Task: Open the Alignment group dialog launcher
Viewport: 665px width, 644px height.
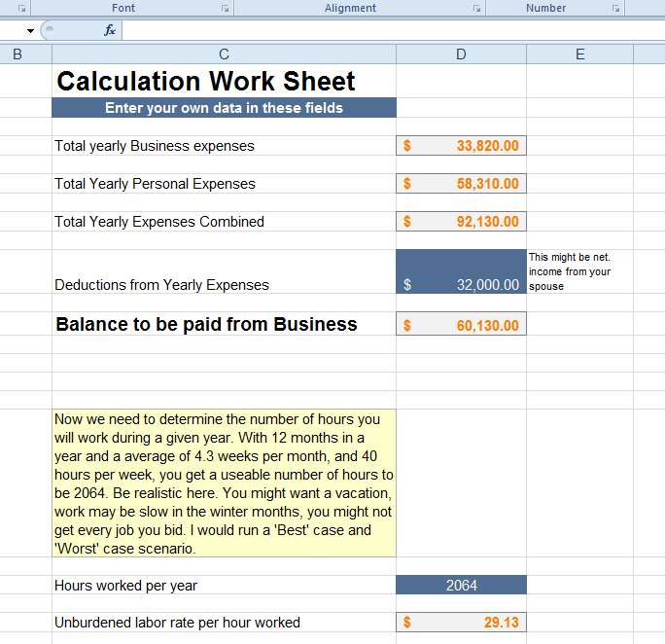Action: tap(476, 8)
